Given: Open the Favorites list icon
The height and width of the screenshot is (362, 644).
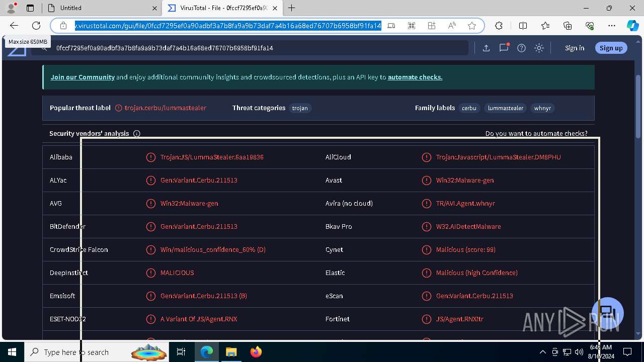Looking at the screenshot, I should [x=545, y=26].
